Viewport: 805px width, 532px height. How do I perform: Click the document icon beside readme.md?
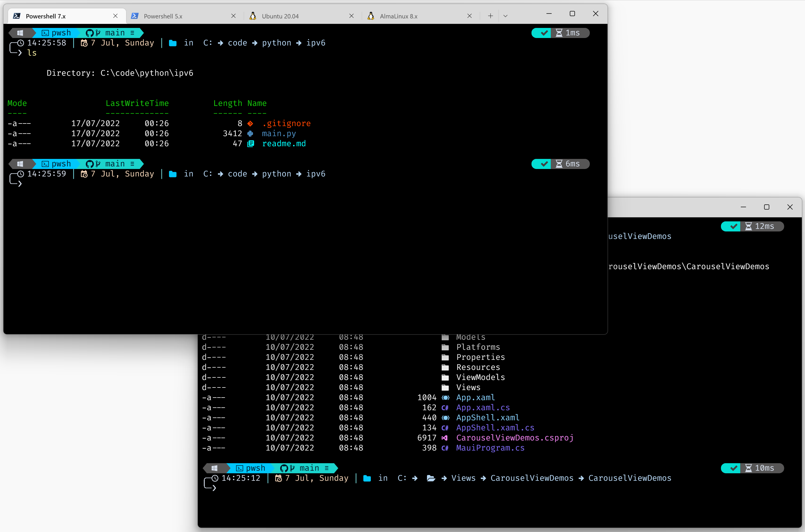(x=251, y=144)
